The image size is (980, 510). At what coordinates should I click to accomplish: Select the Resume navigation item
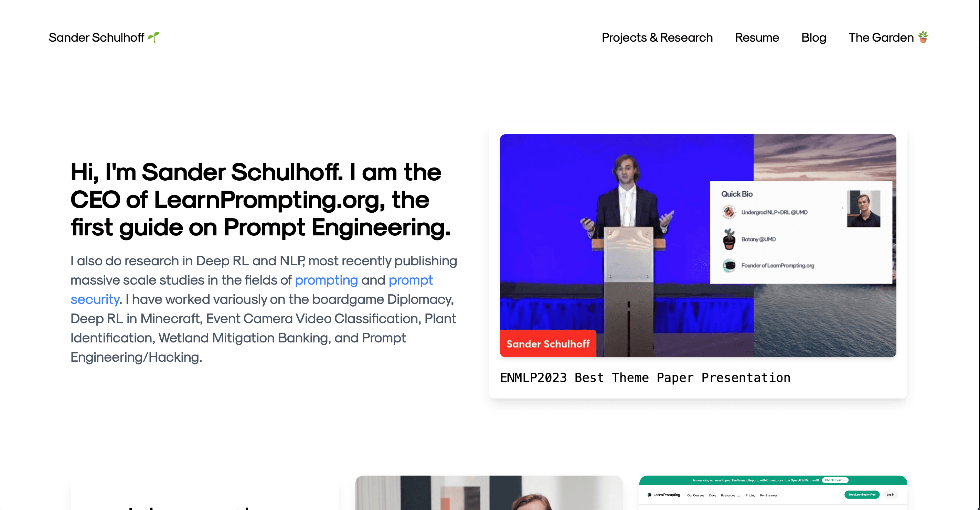pos(756,38)
